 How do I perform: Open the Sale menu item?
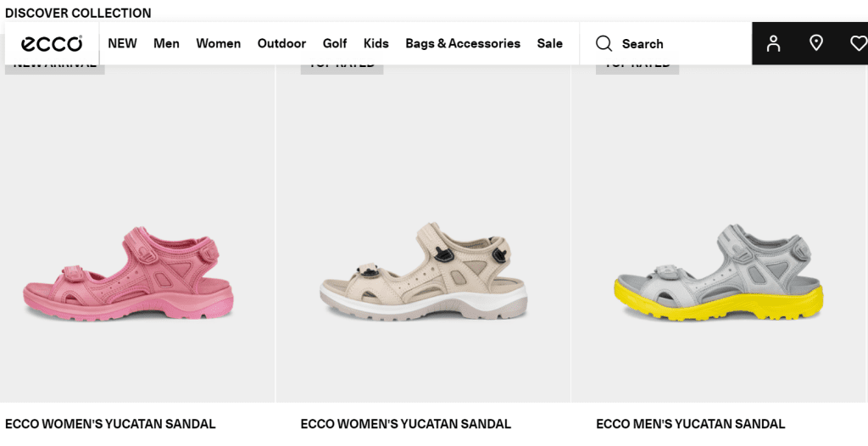[549, 43]
